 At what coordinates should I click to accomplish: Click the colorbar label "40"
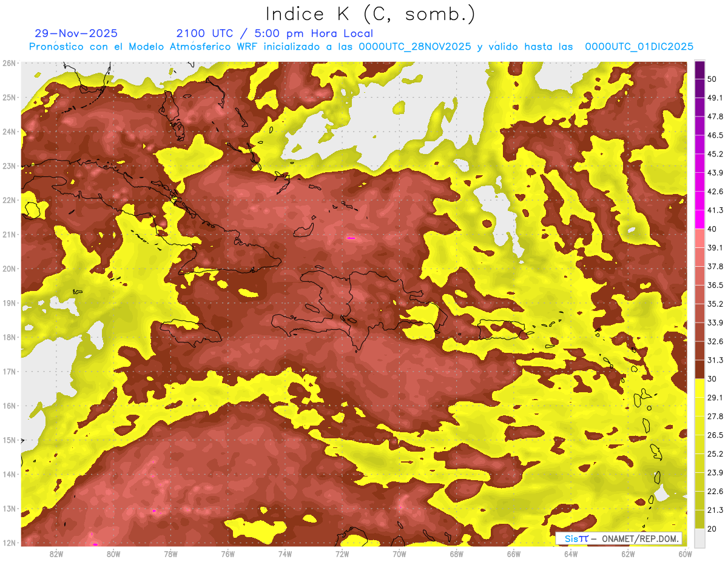712,229
